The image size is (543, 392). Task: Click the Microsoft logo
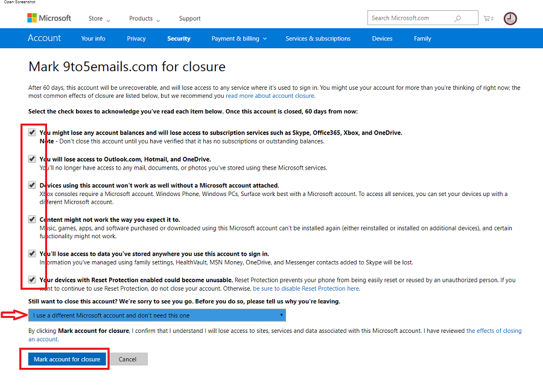pos(49,18)
